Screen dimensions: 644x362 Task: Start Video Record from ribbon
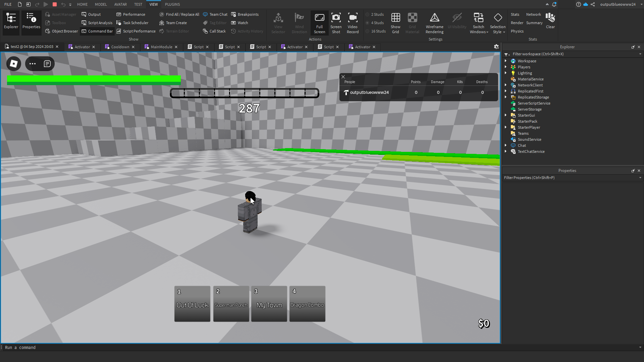point(353,18)
